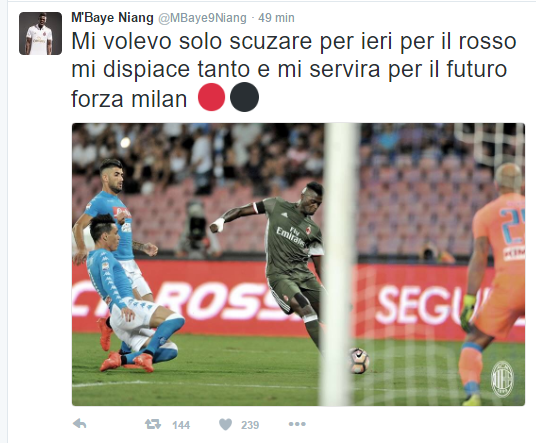
Task: Click the Fly Emirates jersey in the photo
Action: coord(292,239)
